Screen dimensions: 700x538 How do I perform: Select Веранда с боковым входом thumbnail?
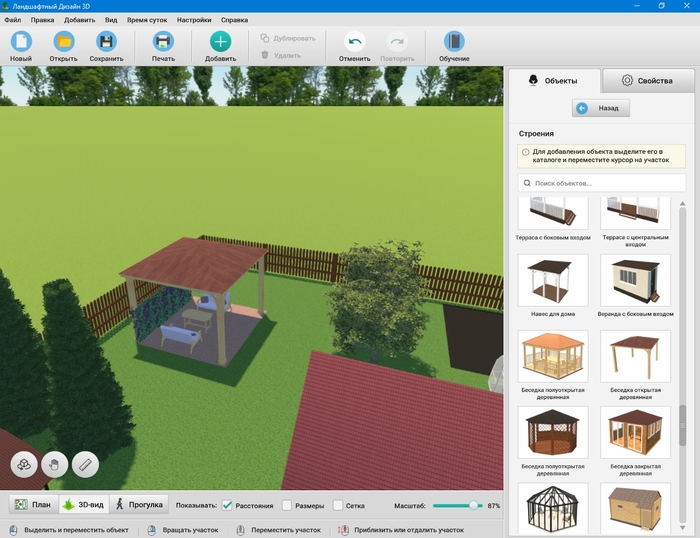point(635,280)
